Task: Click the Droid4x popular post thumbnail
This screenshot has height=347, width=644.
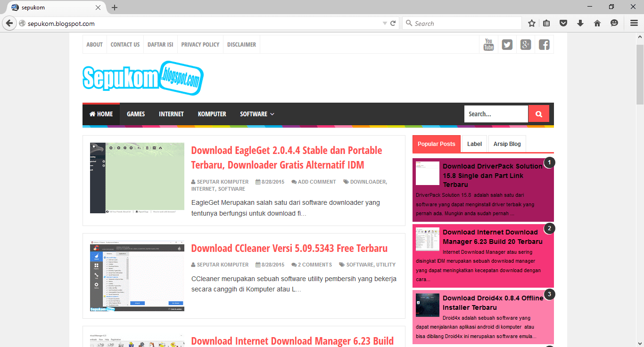Action: (x=428, y=305)
